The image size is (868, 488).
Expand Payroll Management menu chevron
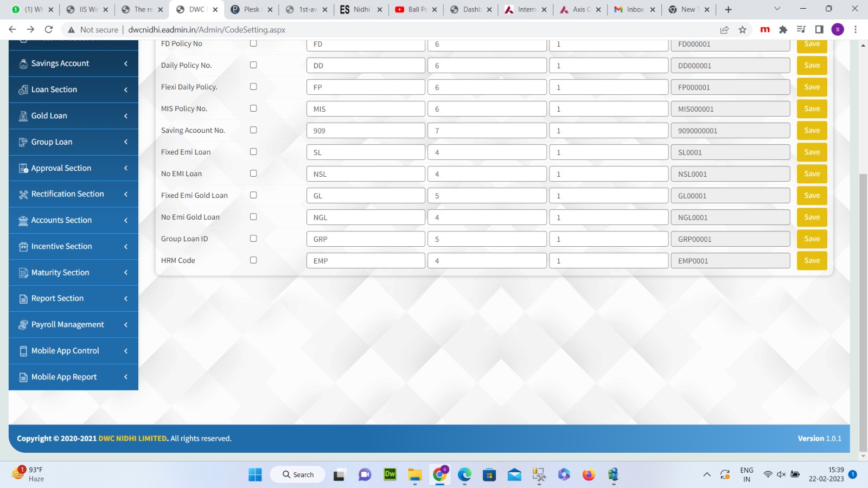click(x=126, y=325)
